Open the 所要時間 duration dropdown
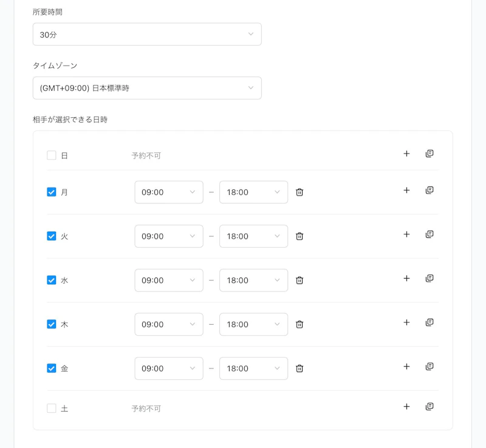The image size is (486, 448). pos(147,34)
